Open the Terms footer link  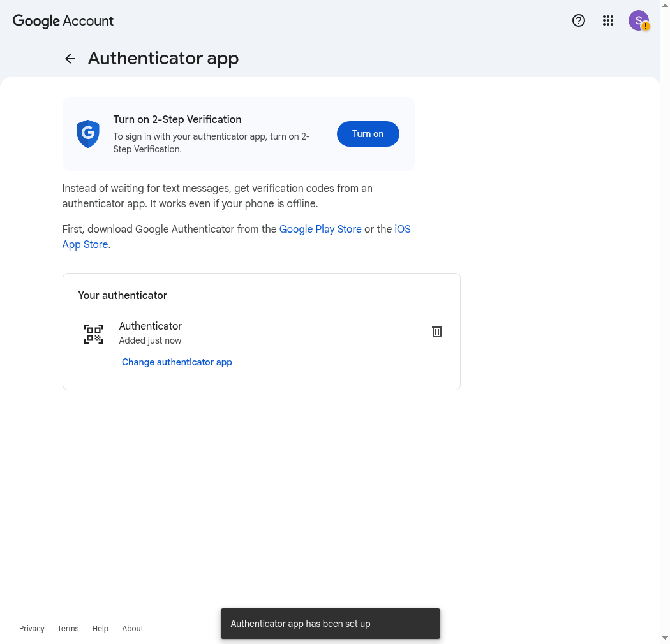[68, 629]
